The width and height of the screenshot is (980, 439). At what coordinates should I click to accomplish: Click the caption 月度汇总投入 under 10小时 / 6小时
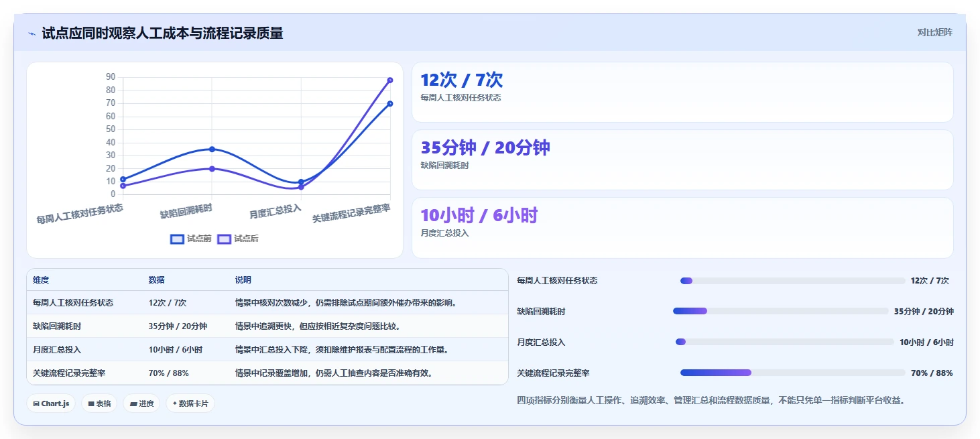pos(444,233)
